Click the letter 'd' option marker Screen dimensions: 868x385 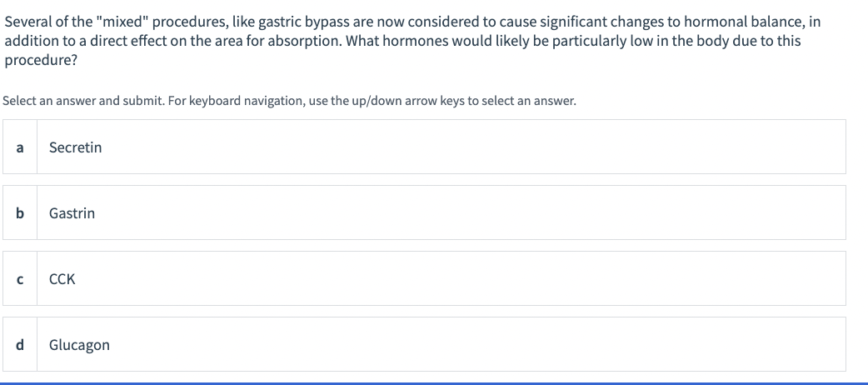20,345
